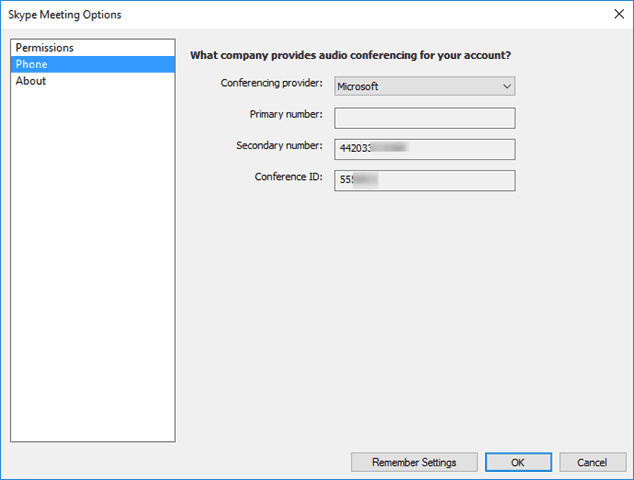The image size is (634, 480).
Task: Open the Conferencing provider dropdown
Action: 425,86
